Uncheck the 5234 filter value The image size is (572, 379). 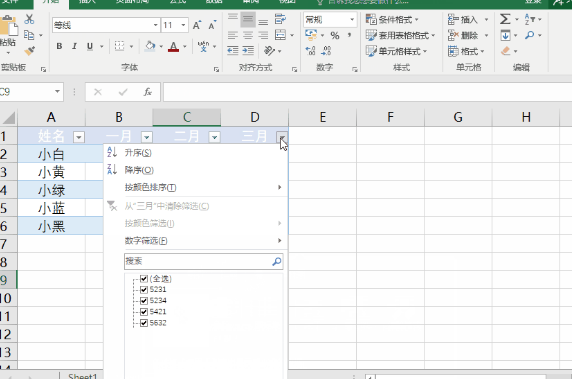pyautogui.click(x=144, y=301)
